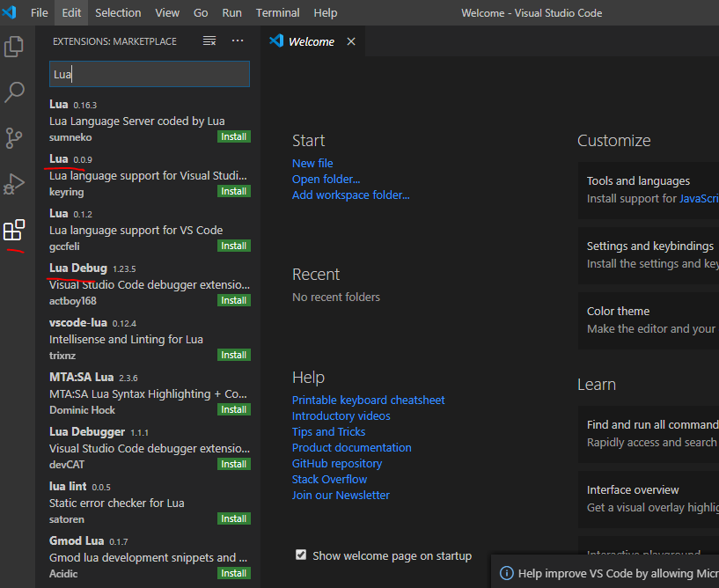Open the Source Control view
719x588 pixels.
[14, 137]
